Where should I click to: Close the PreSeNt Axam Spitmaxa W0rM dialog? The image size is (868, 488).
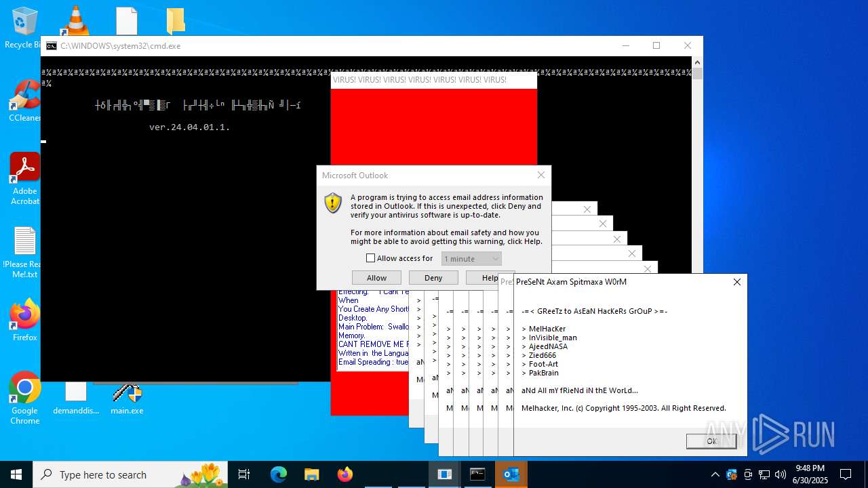[x=737, y=282]
